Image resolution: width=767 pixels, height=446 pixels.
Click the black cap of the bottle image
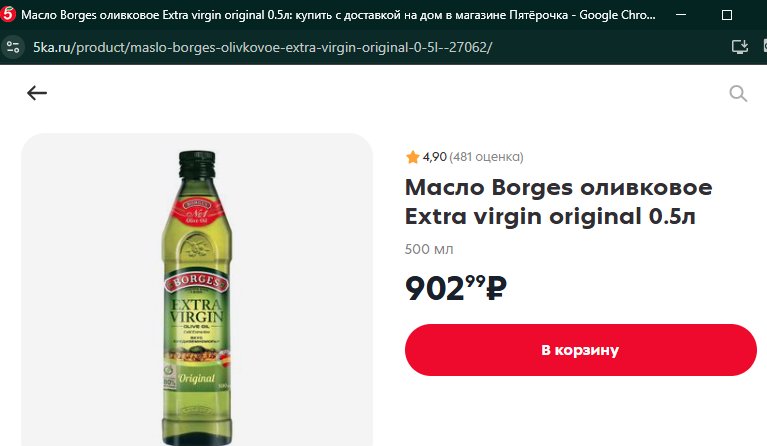tap(197, 164)
